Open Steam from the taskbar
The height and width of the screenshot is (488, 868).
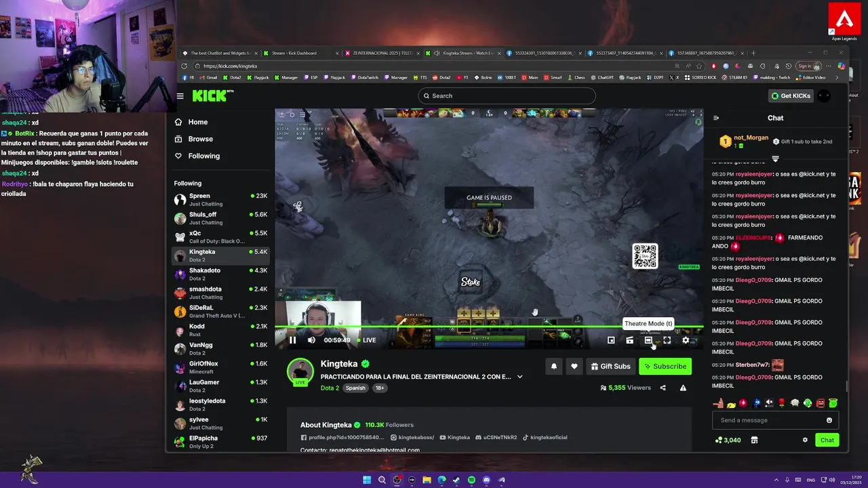(456, 480)
